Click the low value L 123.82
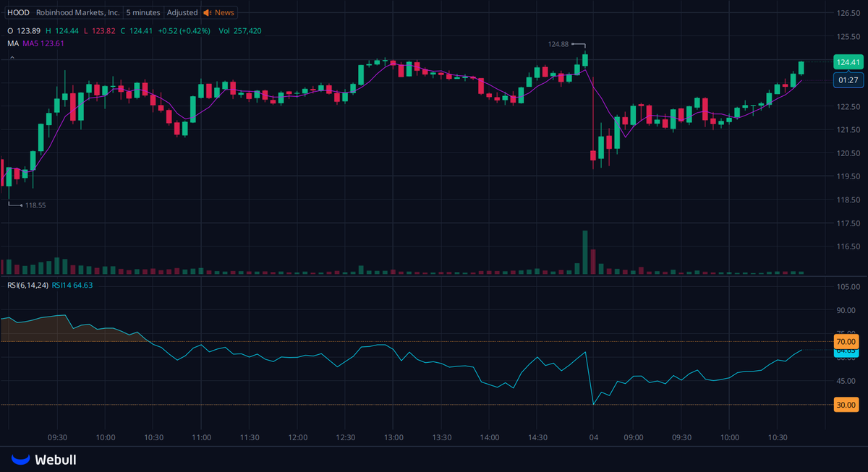Screen dimensions: 868x472 coord(100,31)
